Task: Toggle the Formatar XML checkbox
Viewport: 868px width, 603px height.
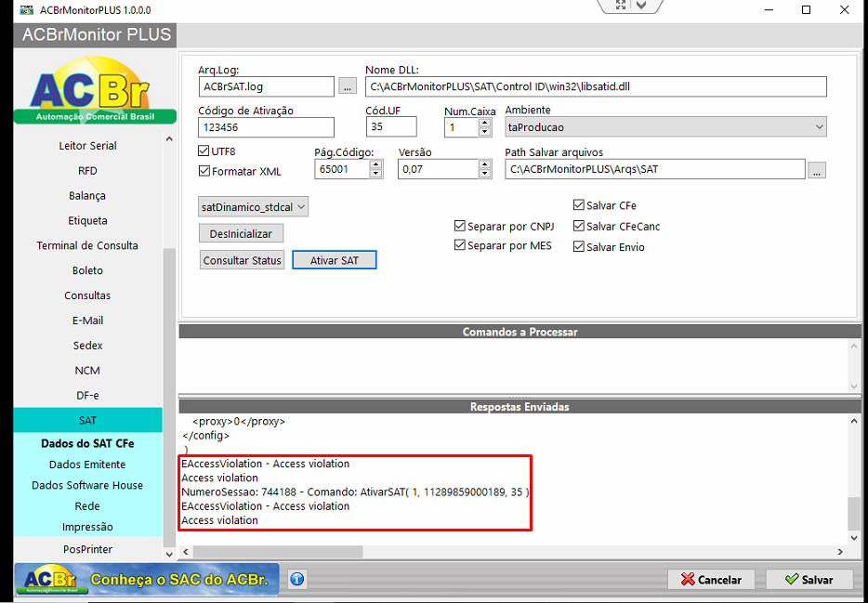Action: coord(204,172)
